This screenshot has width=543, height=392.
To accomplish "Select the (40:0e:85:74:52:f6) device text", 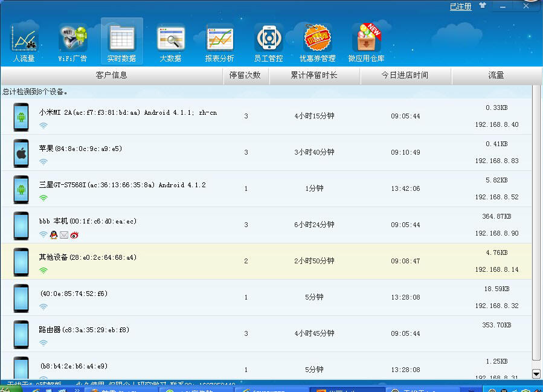I will [x=74, y=294].
